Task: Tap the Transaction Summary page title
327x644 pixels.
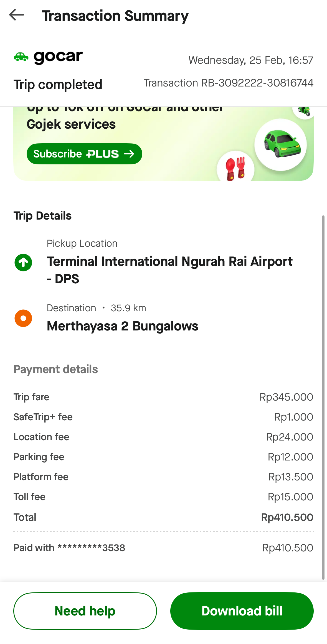Action: (x=115, y=16)
